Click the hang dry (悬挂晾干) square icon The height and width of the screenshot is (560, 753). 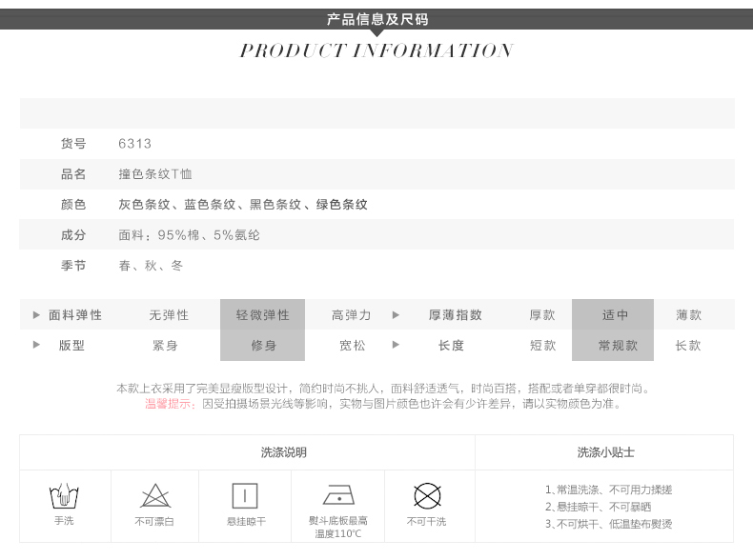click(x=245, y=495)
